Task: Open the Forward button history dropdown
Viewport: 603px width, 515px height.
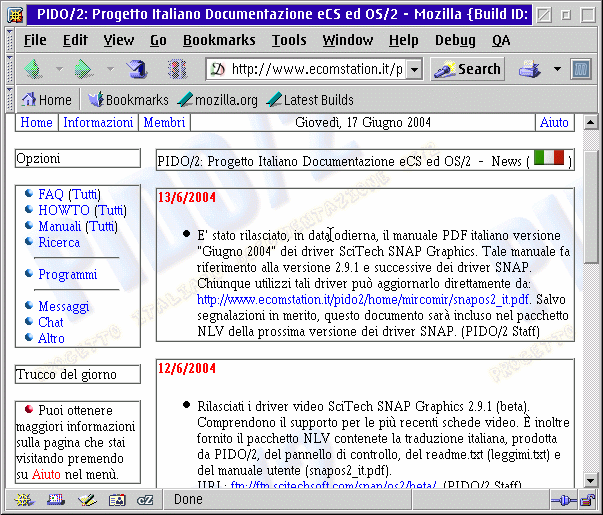Action: 110,69
